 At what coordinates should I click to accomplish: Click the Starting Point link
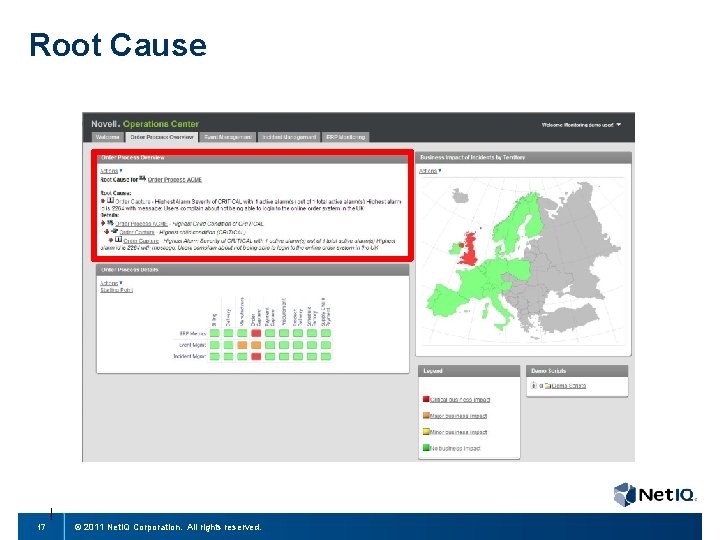coord(116,290)
